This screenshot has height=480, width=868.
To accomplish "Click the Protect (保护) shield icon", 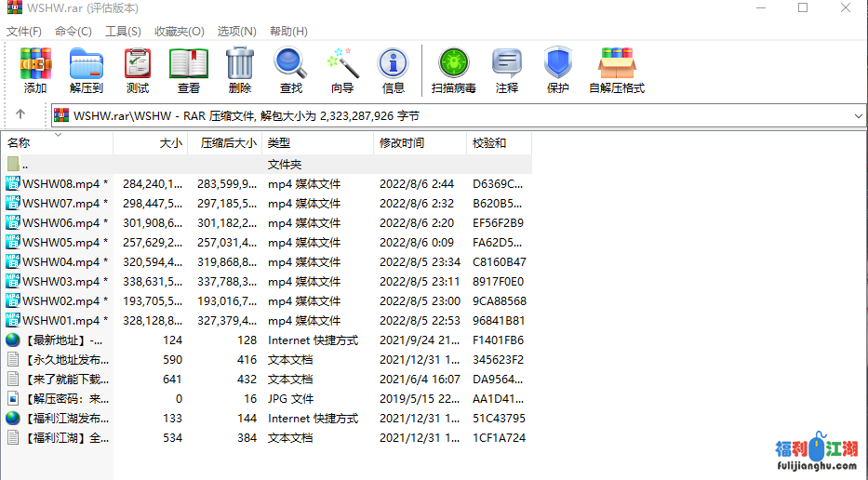I will (557, 70).
